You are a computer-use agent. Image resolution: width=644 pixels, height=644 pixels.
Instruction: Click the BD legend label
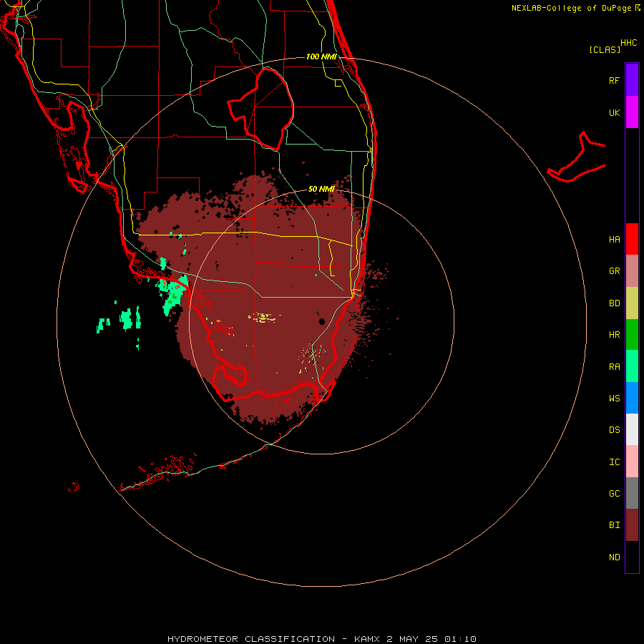614,303
